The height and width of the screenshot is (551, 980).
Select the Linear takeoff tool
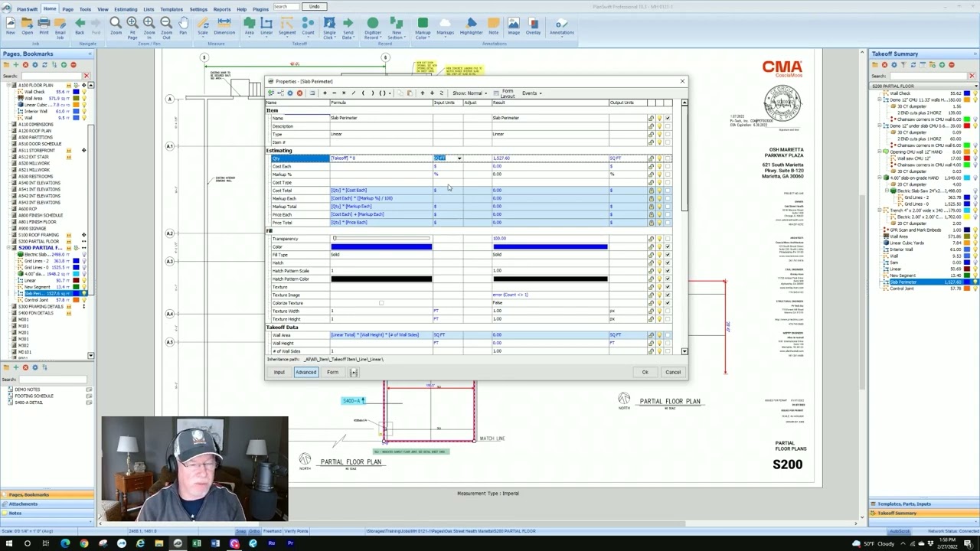(x=266, y=26)
